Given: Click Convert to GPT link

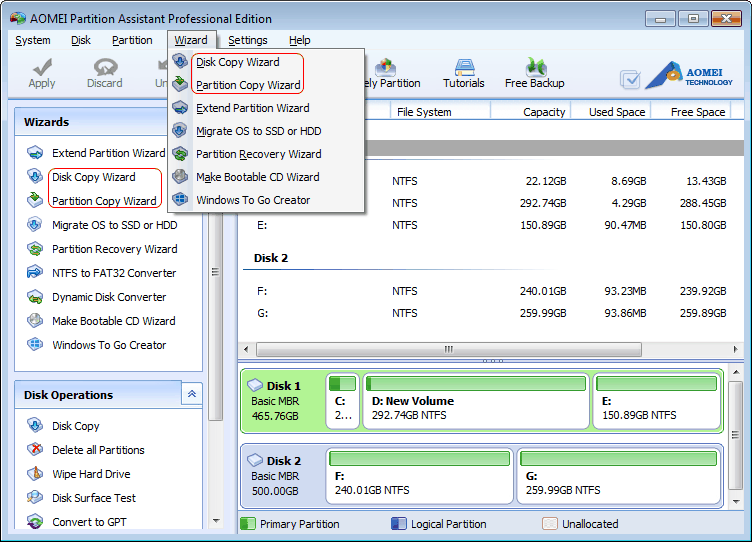Looking at the screenshot, I should tap(89, 522).
